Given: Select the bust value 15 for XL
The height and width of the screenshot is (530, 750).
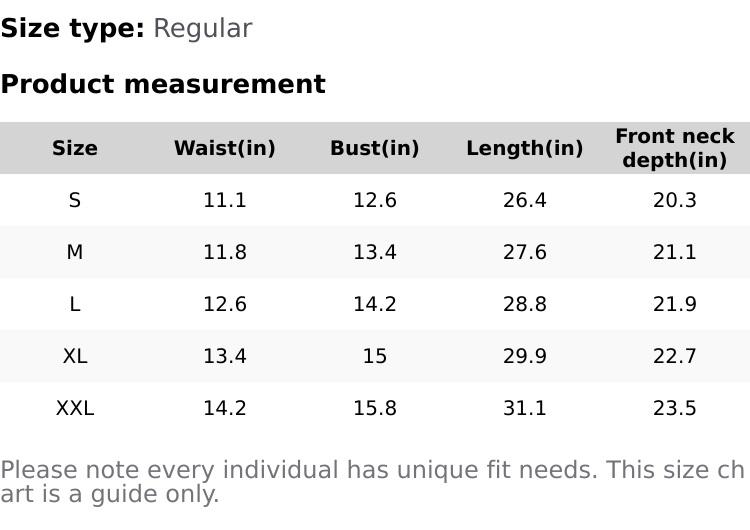Looking at the screenshot, I should click(375, 356).
